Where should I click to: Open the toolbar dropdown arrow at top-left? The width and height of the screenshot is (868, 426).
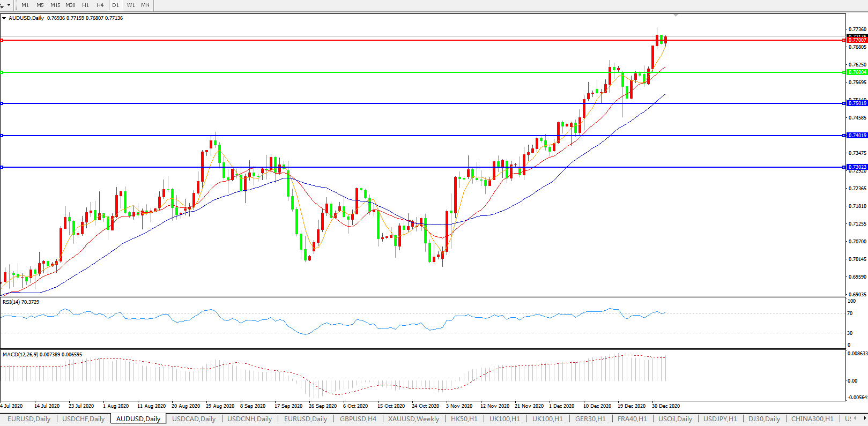[x=9, y=5]
